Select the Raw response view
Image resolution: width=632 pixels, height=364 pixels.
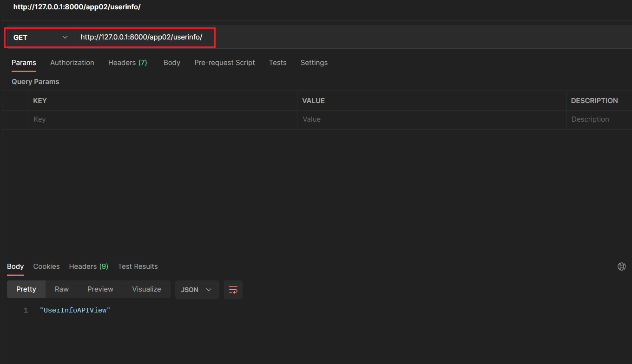tap(62, 289)
